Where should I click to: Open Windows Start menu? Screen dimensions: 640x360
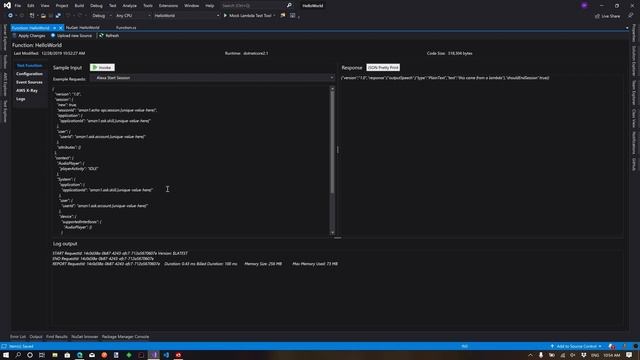tap(6, 355)
